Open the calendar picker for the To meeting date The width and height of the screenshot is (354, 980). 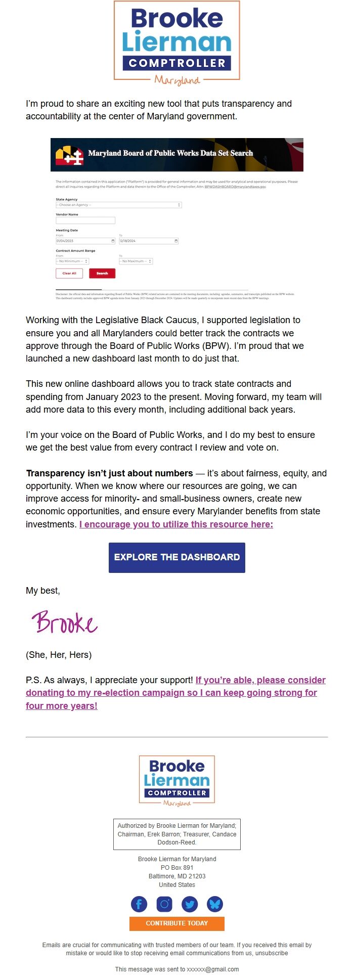pyautogui.click(x=176, y=241)
